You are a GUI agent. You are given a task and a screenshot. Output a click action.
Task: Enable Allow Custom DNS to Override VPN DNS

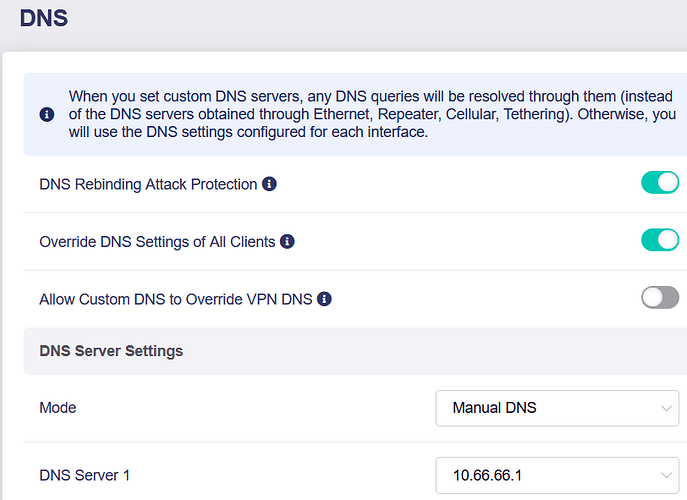click(x=660, y=298)
